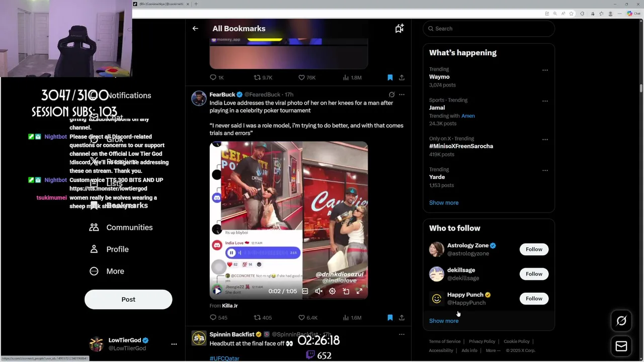Open more options for #MinisoXFreenSarocha trend
The height and width of the screenshot is (362, 644).
click(545, 140)
